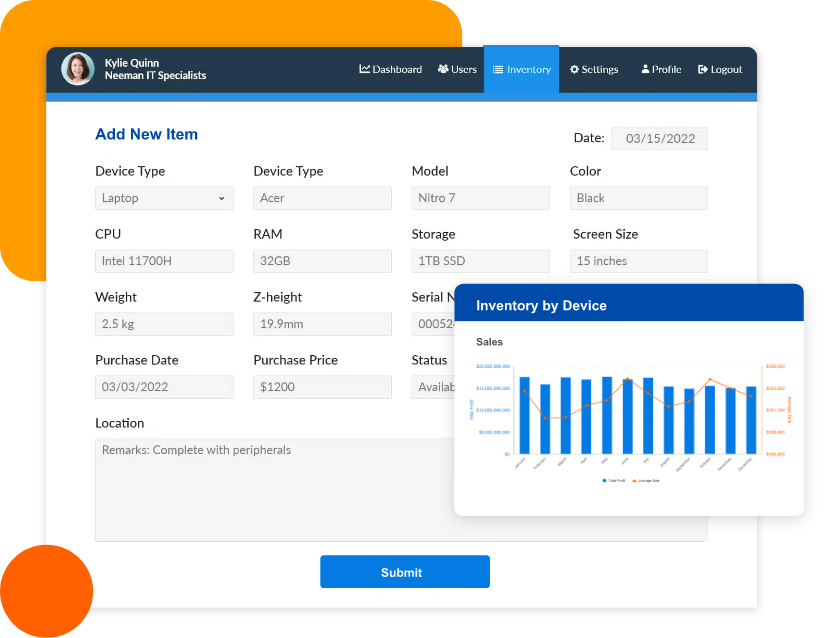
Task: Click the Purchase Price field with $1200
Action: (322, 387)
